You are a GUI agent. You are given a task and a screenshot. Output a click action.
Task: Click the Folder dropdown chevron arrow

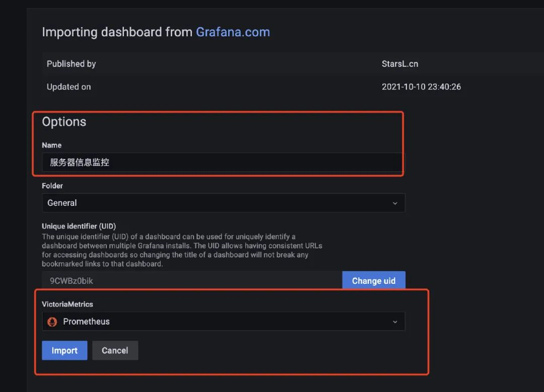click(395, 203)
